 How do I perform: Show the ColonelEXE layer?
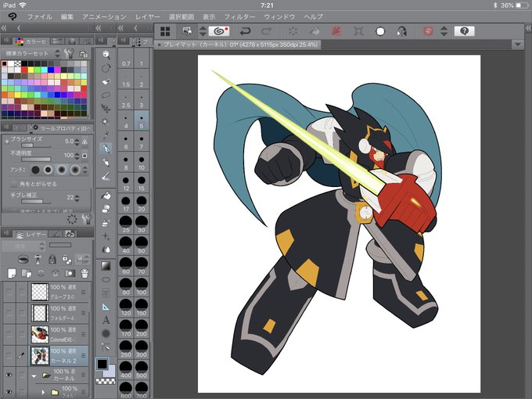pos(9,334)
